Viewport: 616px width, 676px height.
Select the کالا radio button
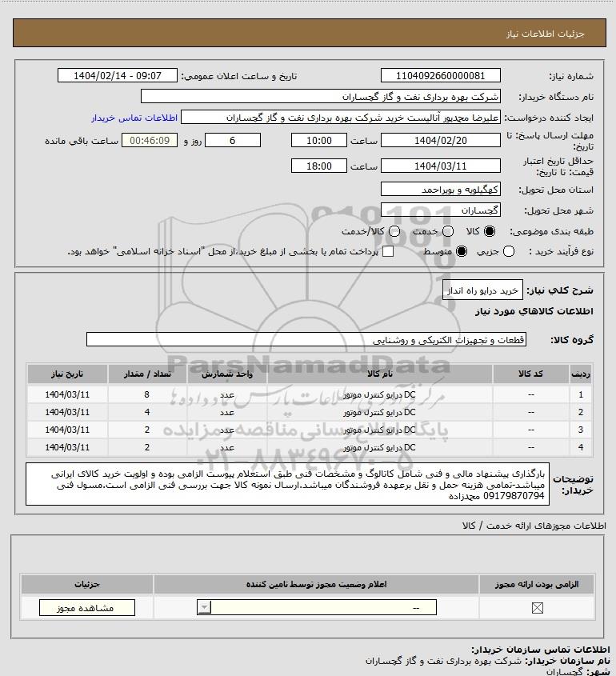click(x=490, y=231)
